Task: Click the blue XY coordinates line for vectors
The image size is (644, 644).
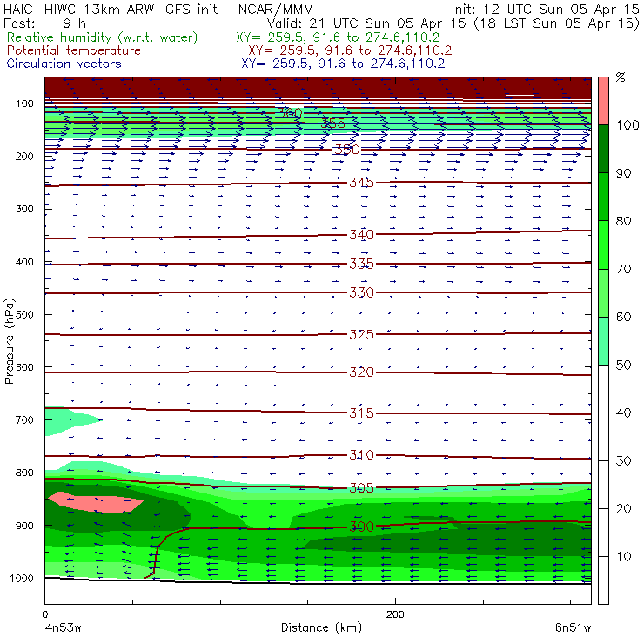Action: pos(343,64)
